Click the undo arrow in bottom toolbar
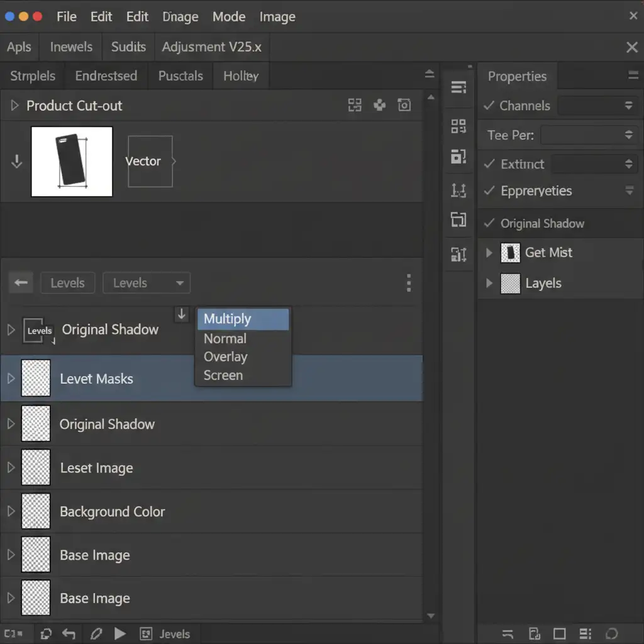The width and height of the screenshot is (644, 644). tap(69, 634)
